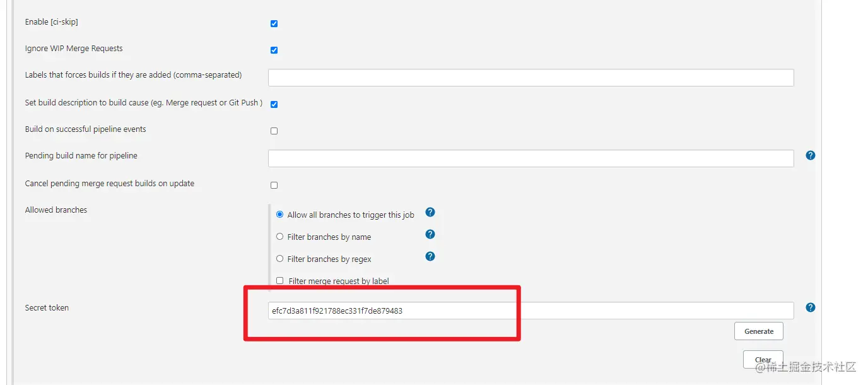
Task: Click the Allowed branches label
Action: tap(56, 210)
